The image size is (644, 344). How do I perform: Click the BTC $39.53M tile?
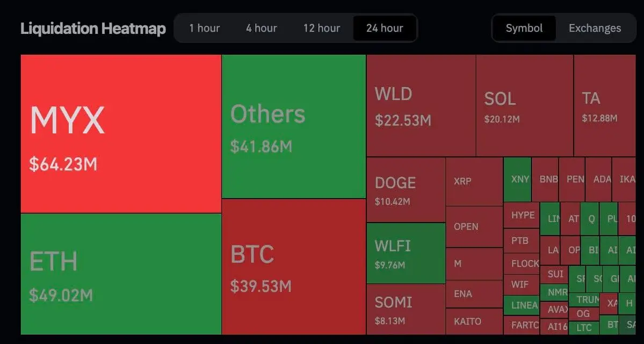coord(294,267)
